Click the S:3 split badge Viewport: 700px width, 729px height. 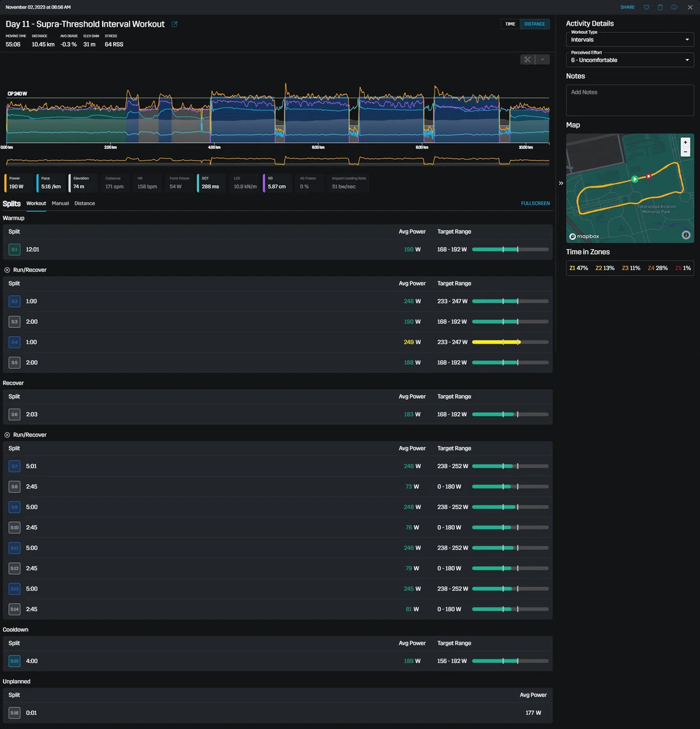15,322
